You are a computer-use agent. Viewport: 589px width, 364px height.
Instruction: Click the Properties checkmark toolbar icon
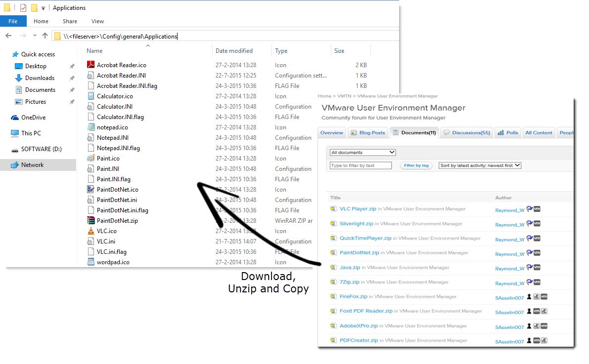pyautogui.click(x=23, y=7)
